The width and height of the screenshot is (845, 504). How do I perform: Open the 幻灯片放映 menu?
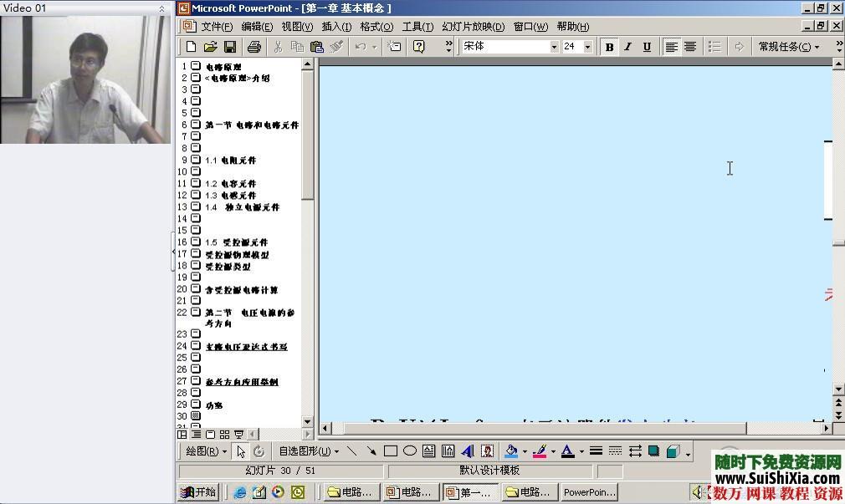[473, 27]
